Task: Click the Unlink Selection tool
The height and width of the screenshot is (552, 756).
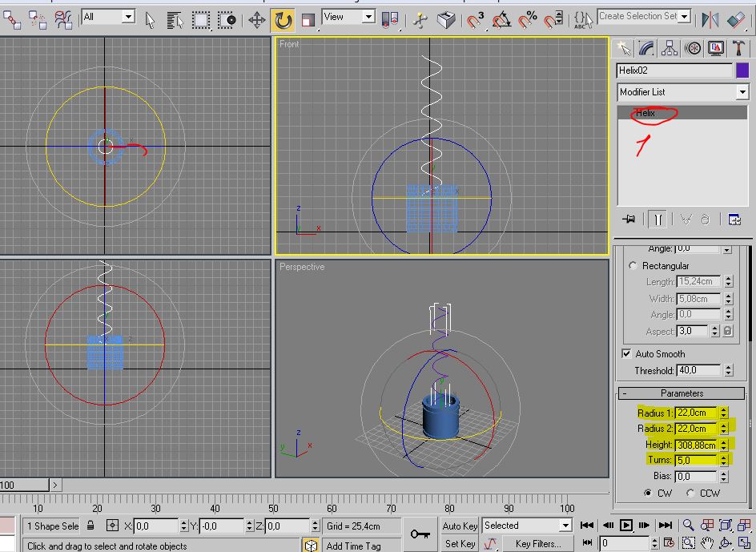Action: tap(37, 20)
